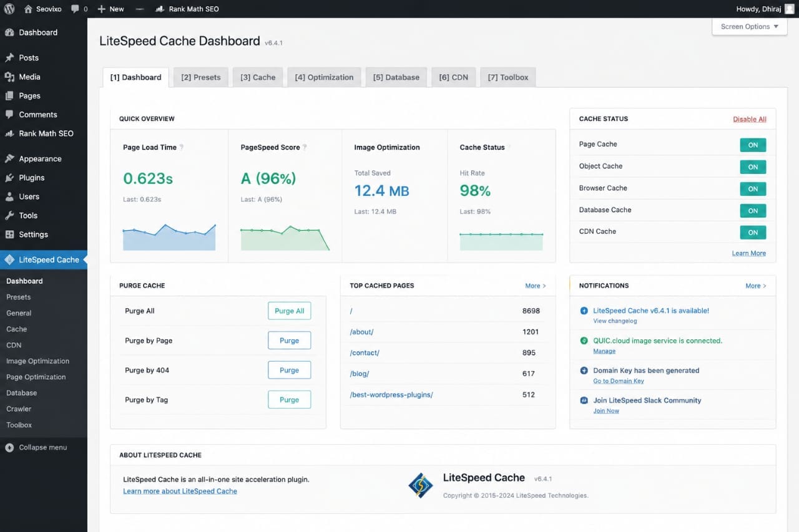
Task: Click the icon beside Domain Key notification
Action: (584, 370)
